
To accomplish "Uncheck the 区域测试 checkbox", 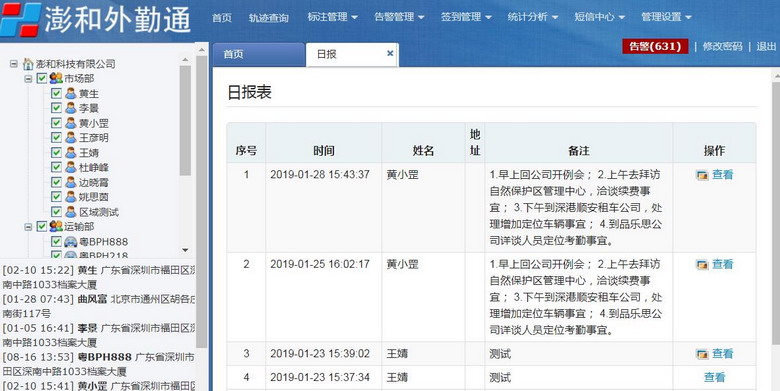I will (x=56, y=212).
